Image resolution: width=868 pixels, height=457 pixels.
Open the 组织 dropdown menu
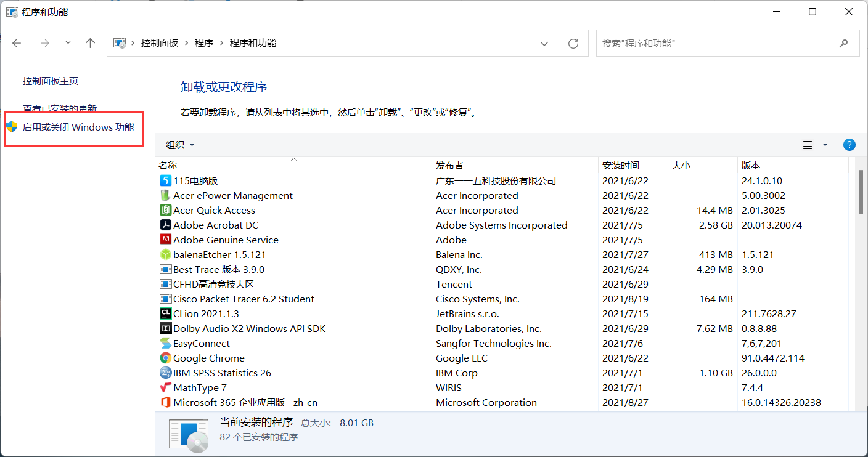click(x=180, y=145)
